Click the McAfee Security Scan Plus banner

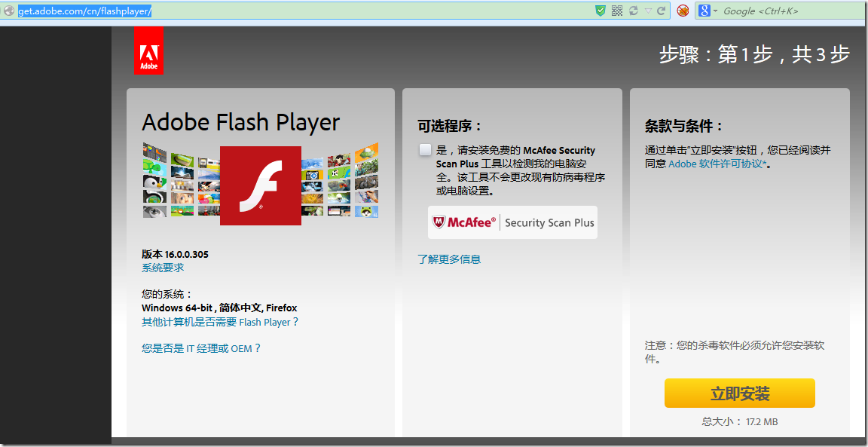(x=512, y=222)
